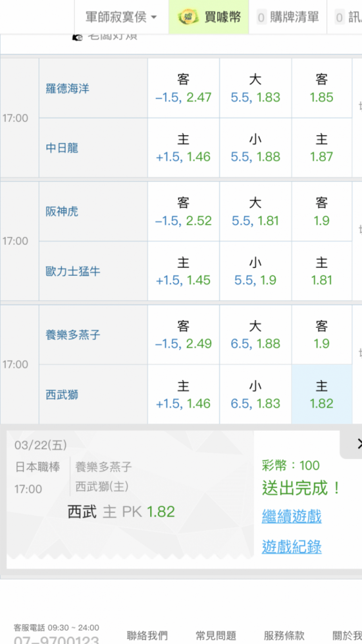Toggle the highlighted 西武獅 主 1.82 cell
Viewport: 362px width, 644px height.
pyautogui.click(x=321, y=394)
